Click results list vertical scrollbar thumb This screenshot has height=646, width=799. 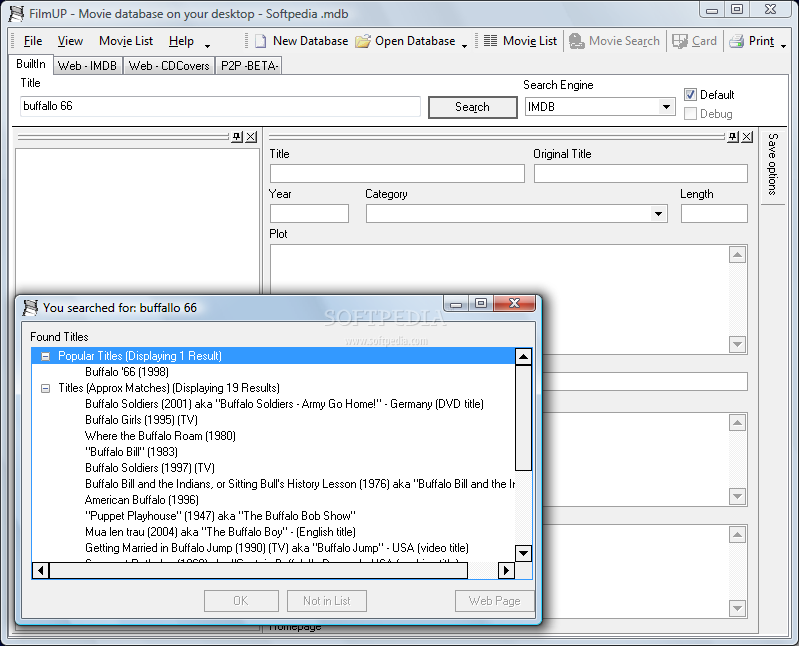click(523, 418)
